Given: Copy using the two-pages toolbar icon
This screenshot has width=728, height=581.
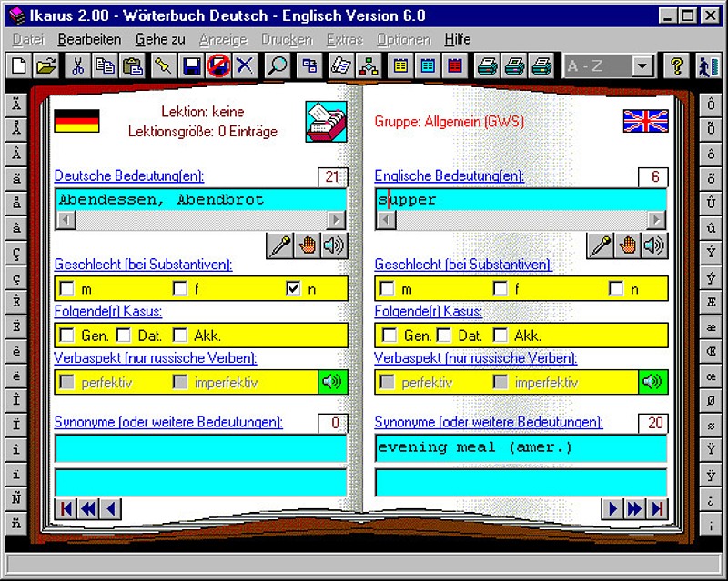Looking at the screenshot, I should pos(105,65).
